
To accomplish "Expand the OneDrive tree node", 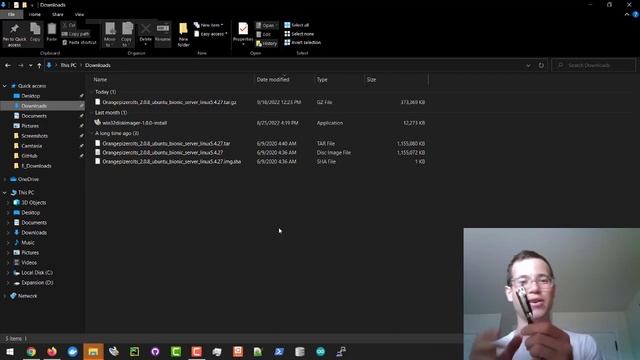I will tap(5, 179).
